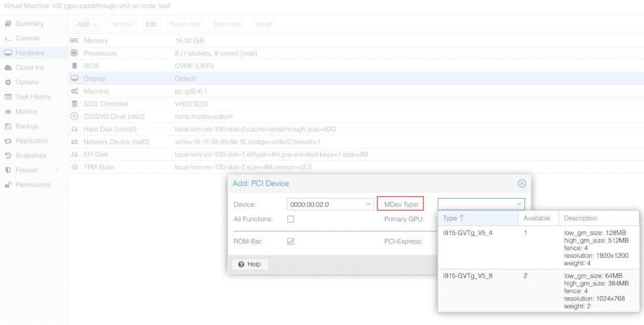The width and height of the screenshot is (644, 325).
Task: Click the Edit toolbar button
Action: (x=151, y=25)
